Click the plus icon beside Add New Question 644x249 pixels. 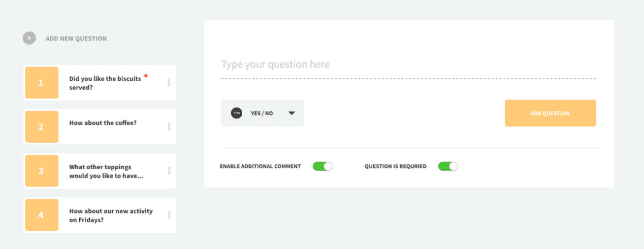(x=29, y=38)
